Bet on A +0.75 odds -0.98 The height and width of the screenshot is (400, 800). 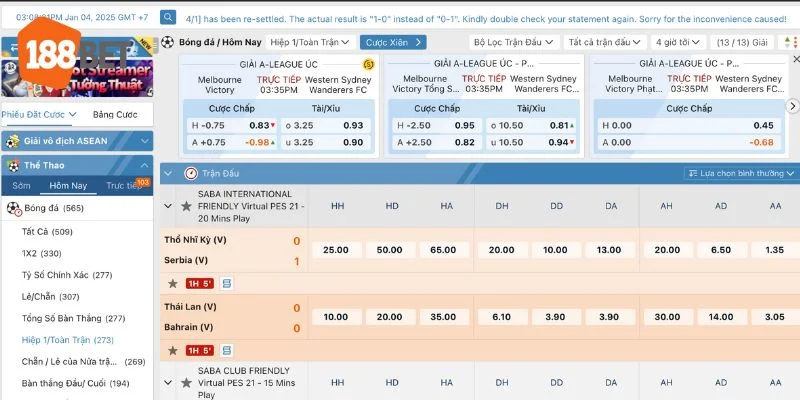(232, 142)
